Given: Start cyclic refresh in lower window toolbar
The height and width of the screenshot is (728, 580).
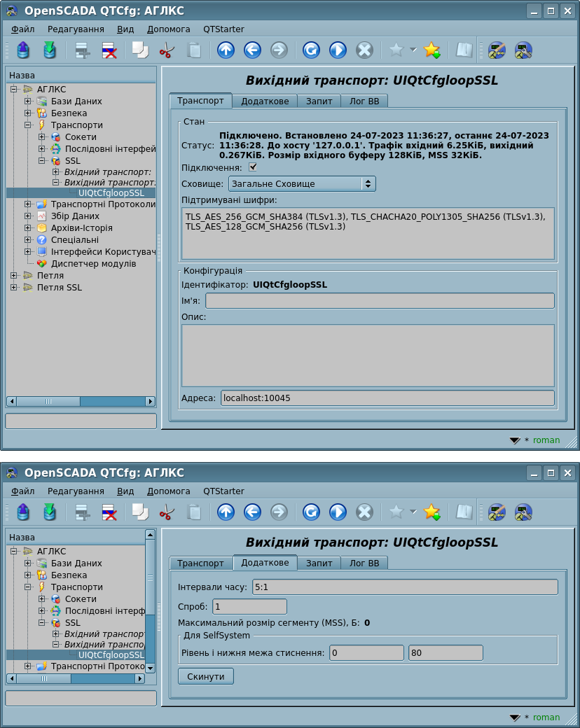Looking at the screenshot, I should (x=338, y=512).
